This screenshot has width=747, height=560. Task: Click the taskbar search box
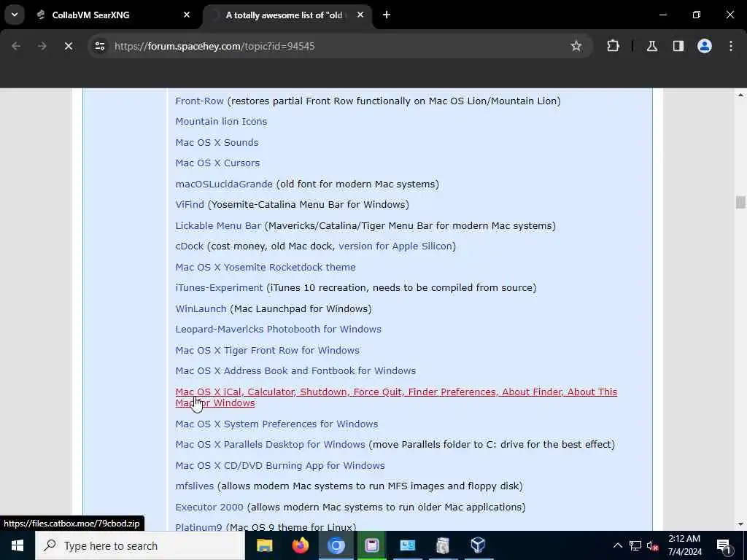click(140, 545)
